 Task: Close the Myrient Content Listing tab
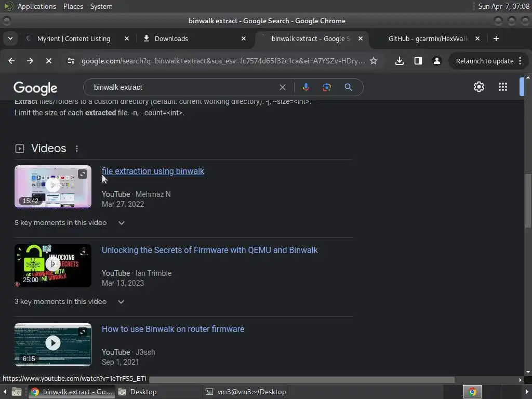pyautogui.click(x=127, y=38)
